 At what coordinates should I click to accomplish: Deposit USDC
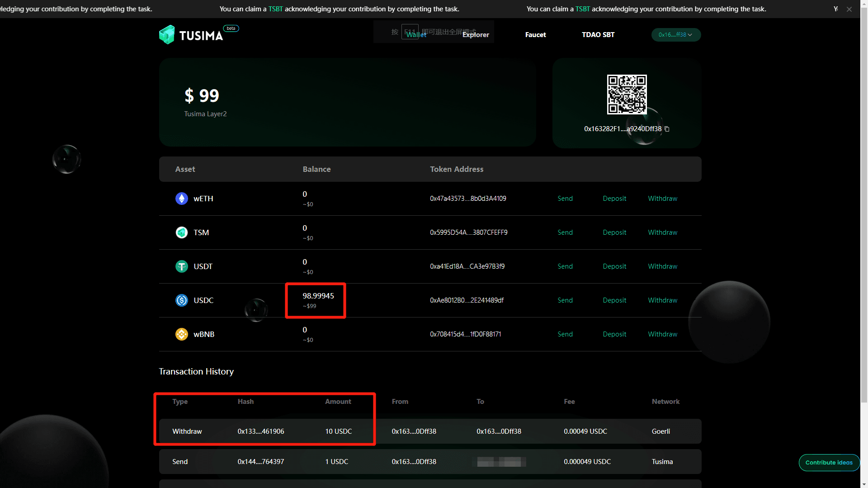coord(614,300)
